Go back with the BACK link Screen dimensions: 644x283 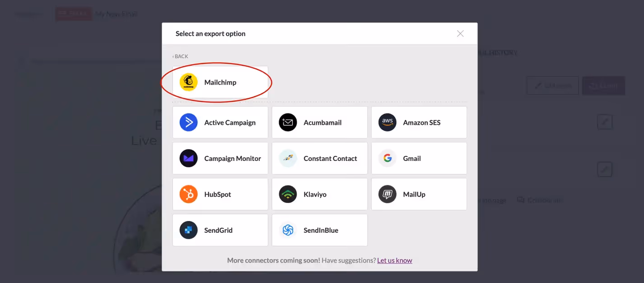click(x=180, y=57)
